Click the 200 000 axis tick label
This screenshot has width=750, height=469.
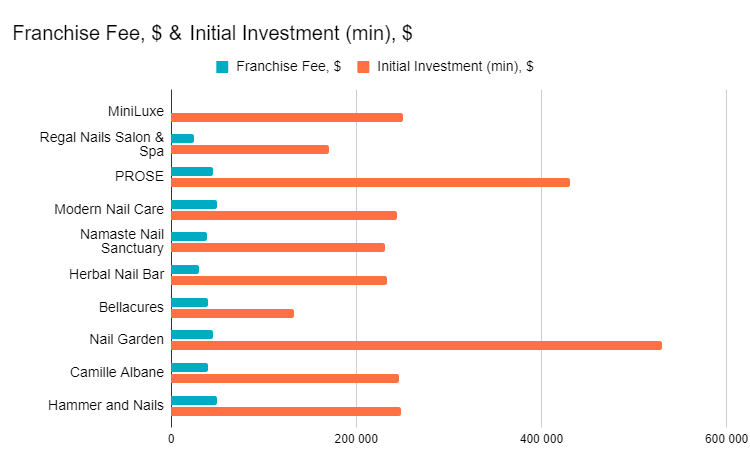tap(356, 439)
